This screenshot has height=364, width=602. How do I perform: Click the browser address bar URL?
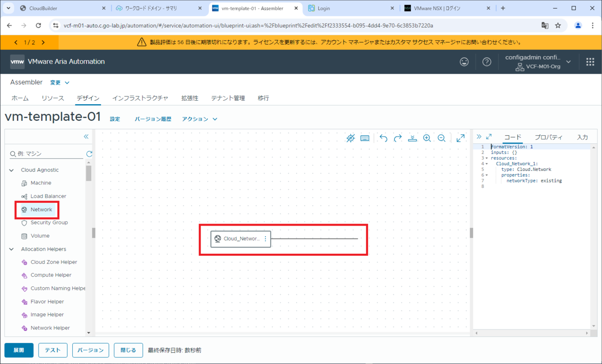(248, 25)
